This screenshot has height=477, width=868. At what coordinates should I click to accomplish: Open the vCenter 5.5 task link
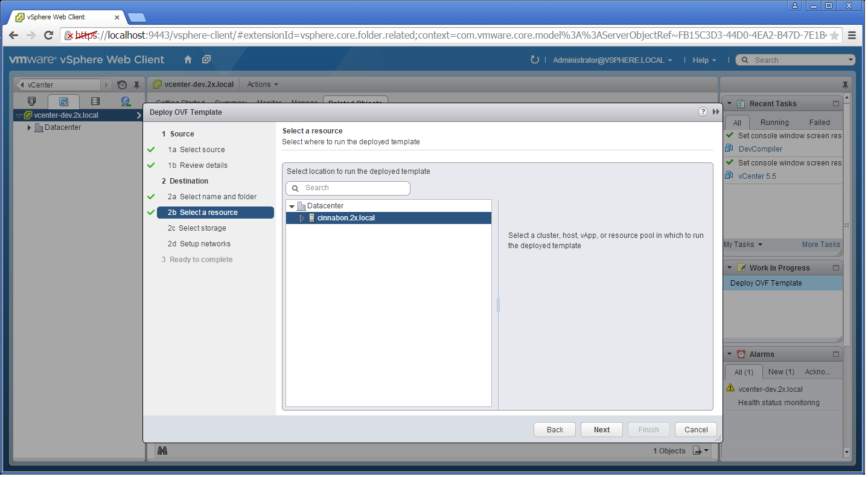pos(757,176)
